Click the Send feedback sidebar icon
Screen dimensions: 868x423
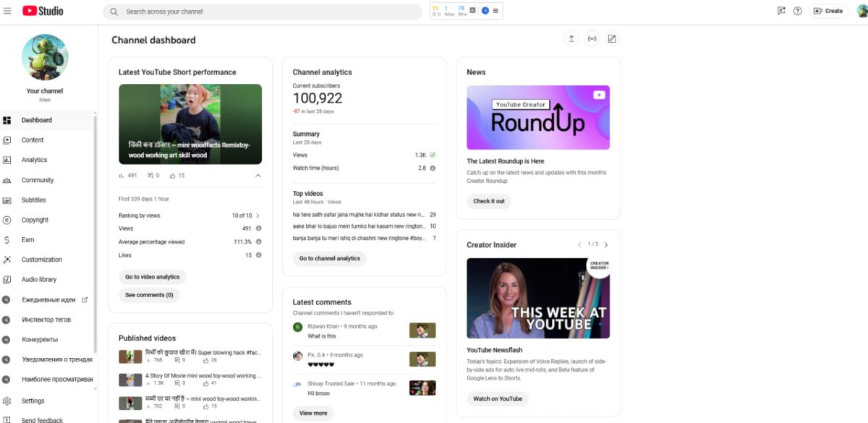click(x=7, y=420)
